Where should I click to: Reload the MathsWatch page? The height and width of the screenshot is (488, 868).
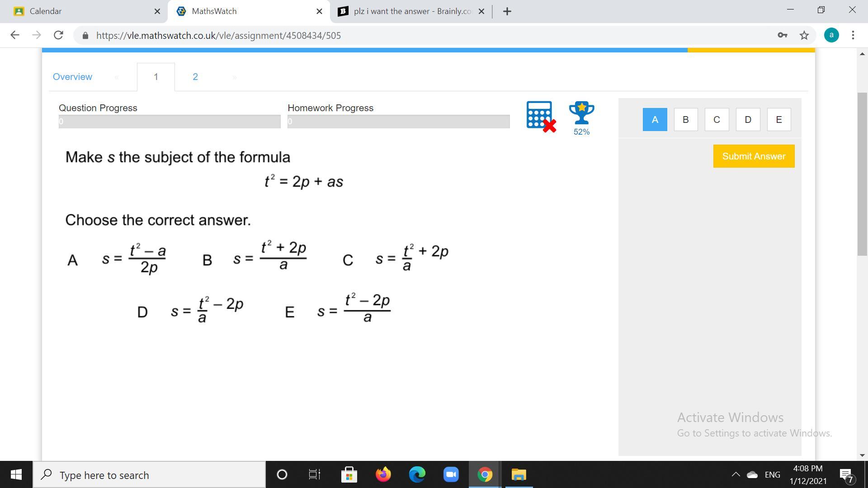click(x=58, y=35)
